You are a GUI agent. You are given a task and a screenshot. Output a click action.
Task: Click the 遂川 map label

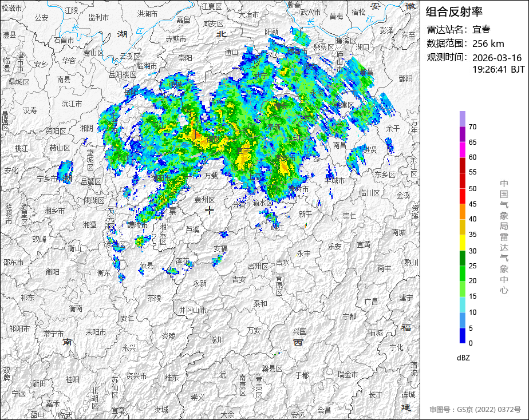pyautogui.click(x=216, y=340)
